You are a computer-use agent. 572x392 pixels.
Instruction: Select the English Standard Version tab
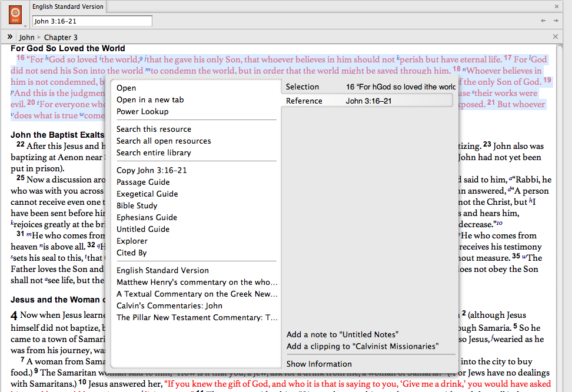coord(68,6)
